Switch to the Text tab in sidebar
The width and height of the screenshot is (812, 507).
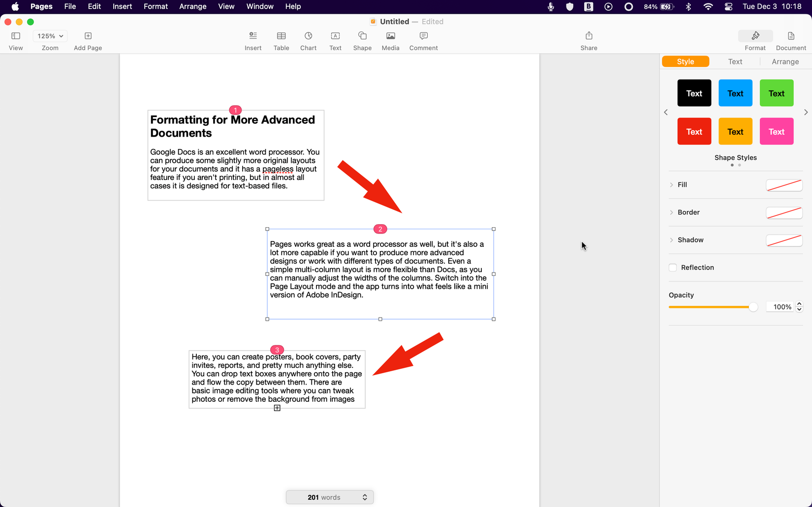pos(735,61)
